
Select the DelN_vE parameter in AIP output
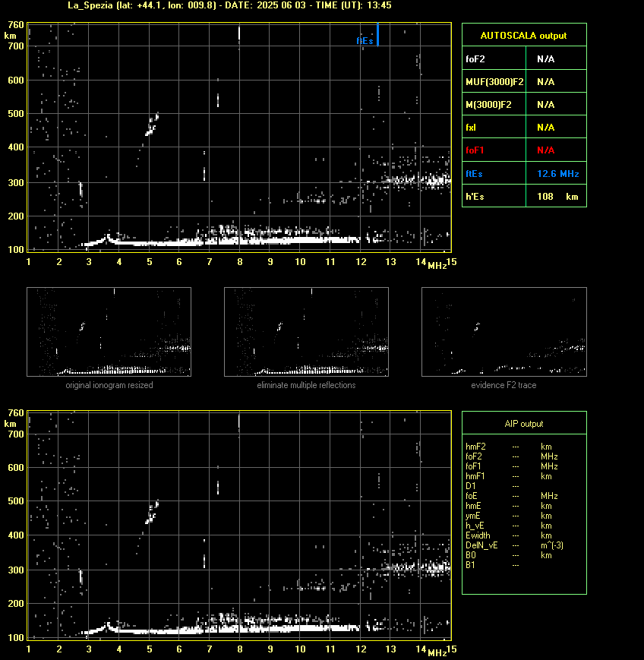pos(481,545)
